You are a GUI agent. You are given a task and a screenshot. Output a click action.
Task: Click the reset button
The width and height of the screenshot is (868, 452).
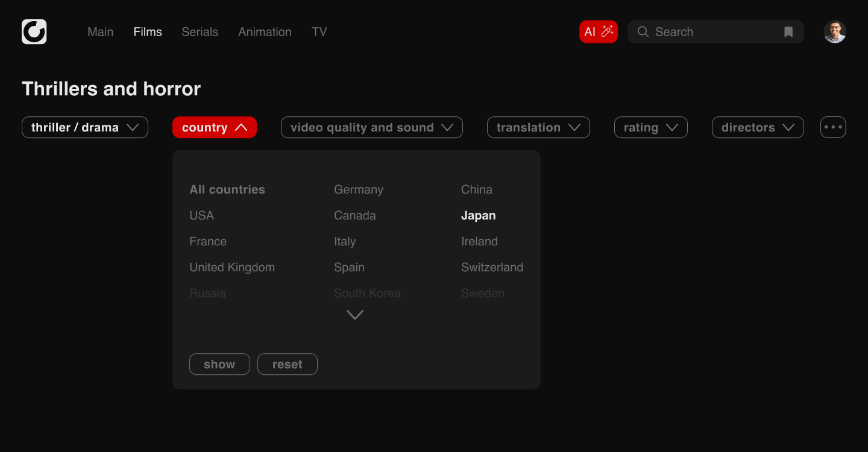[x=287, y=364]
